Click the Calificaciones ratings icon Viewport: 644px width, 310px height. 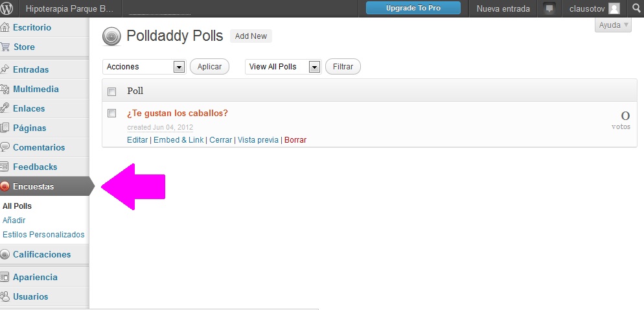[6, 255]
